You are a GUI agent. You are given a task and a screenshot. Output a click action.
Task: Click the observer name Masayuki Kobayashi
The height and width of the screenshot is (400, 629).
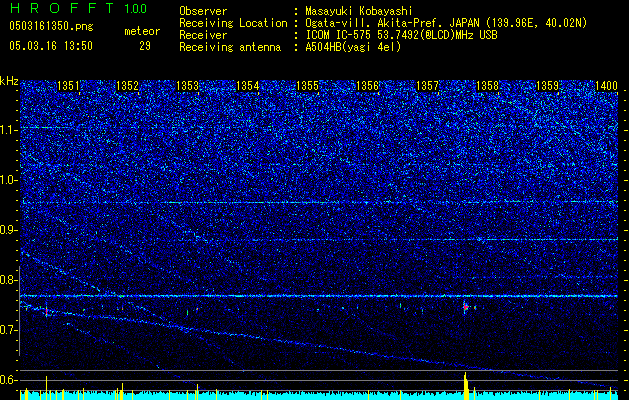pyautogui.click(x=359, y=11)
